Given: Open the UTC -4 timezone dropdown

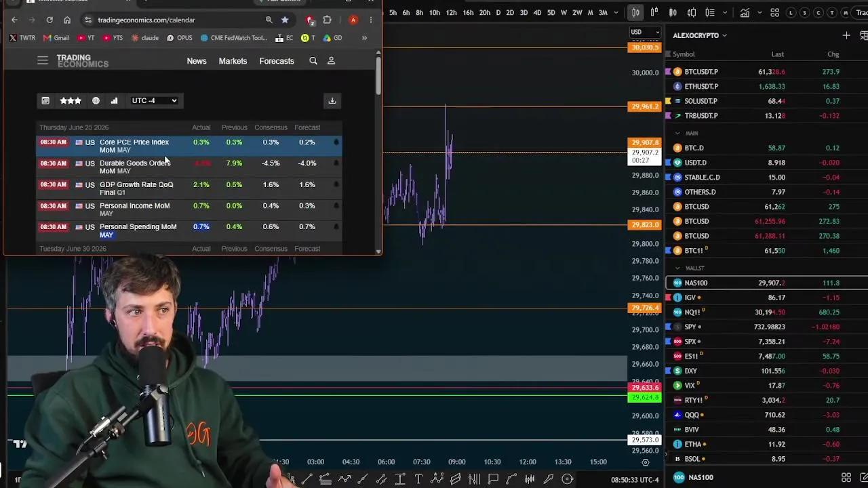Looking at the screenshot, I should pyautogui.click(x=154, y=100).
